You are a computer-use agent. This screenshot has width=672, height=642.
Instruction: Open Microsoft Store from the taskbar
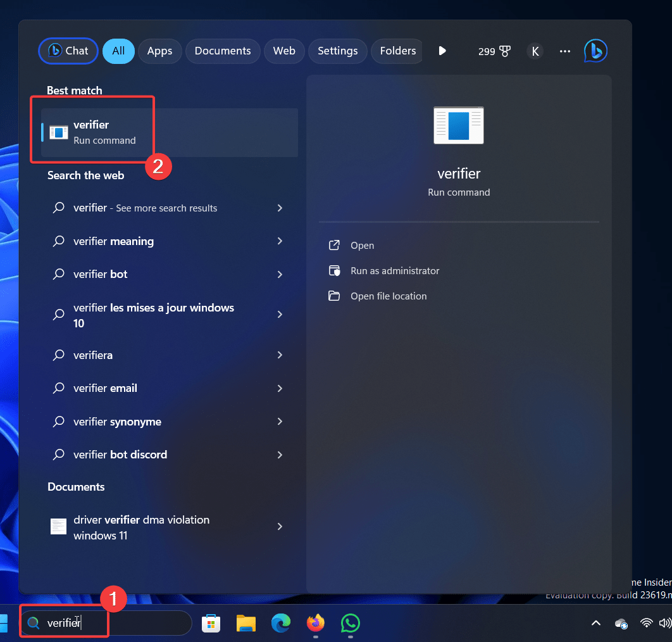click(211, 624)
